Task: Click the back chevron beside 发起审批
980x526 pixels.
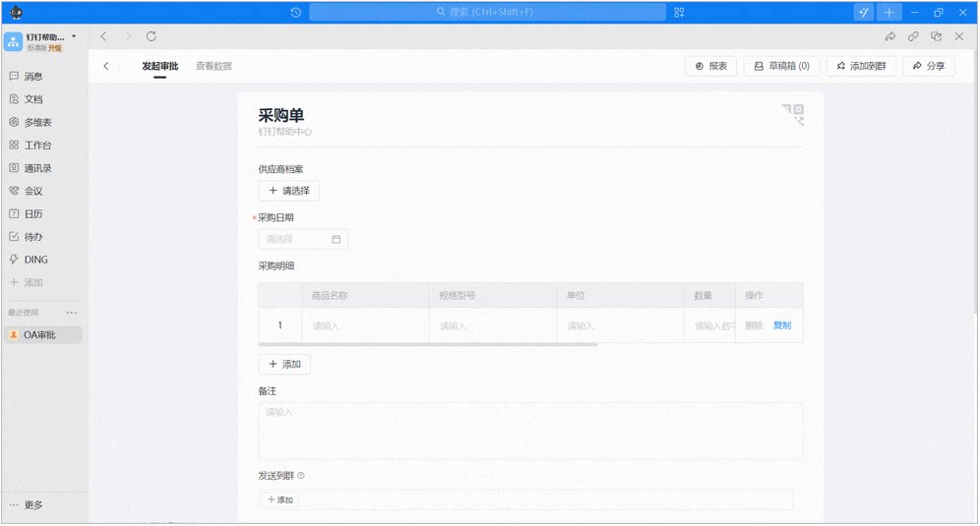Action: (x=106, y=66)
